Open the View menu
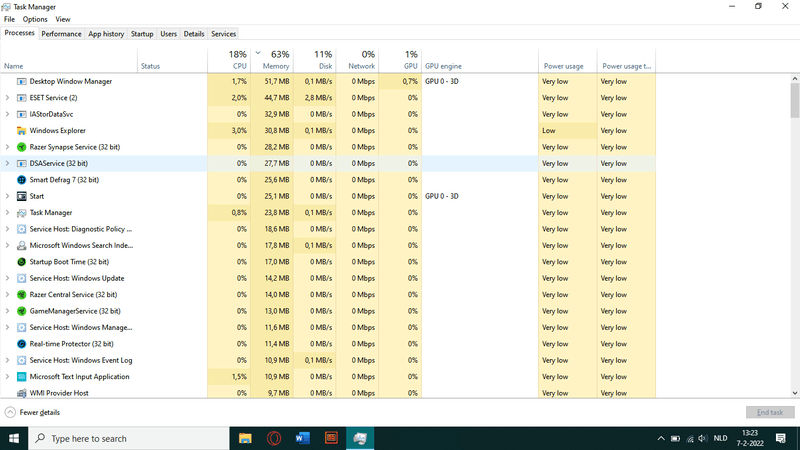800x450 pixels. pyautogui.click(x=63, y=19)
